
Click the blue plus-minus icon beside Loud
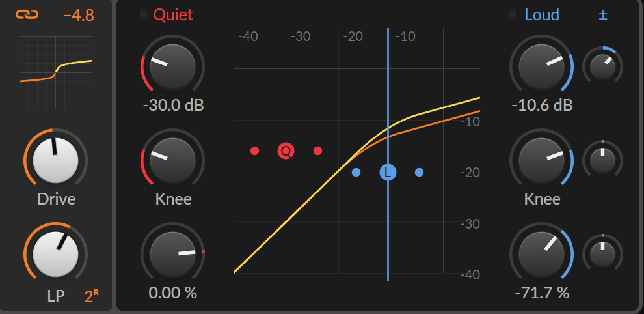click(x=602, y=15)
